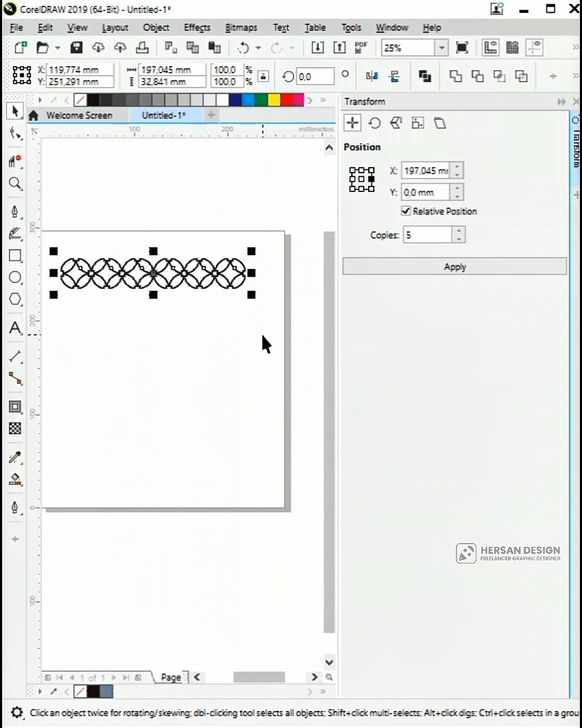The height and width of the screenshot is (728, 582).
Task: Click the Weld objects icon
Action: point(456,76)
